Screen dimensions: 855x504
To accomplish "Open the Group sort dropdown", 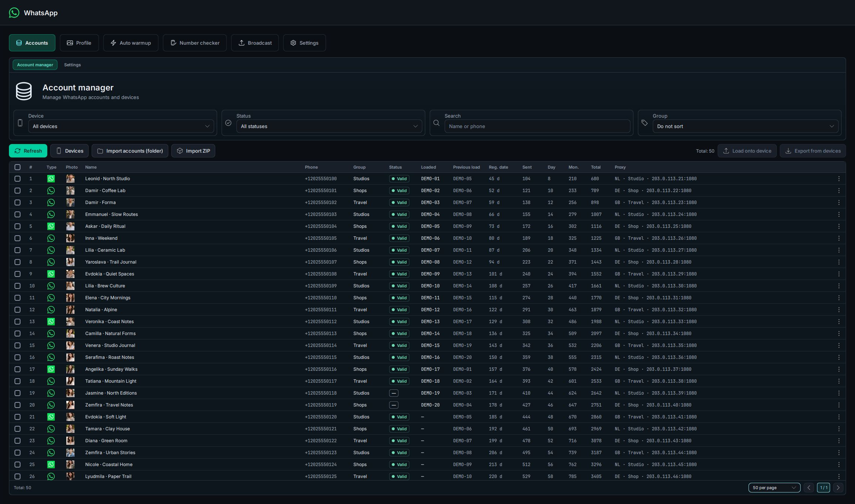I will [746, 126].
